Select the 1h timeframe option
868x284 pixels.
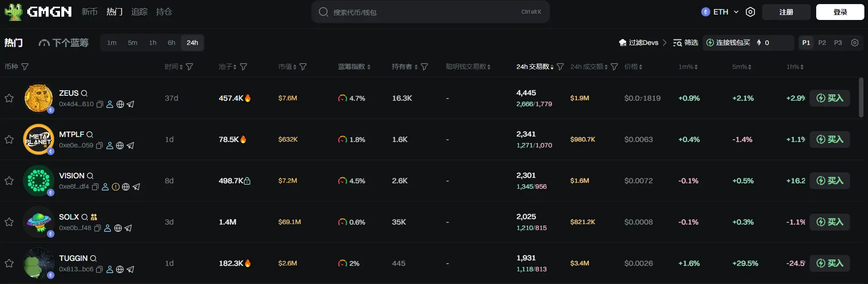(153, 43)
